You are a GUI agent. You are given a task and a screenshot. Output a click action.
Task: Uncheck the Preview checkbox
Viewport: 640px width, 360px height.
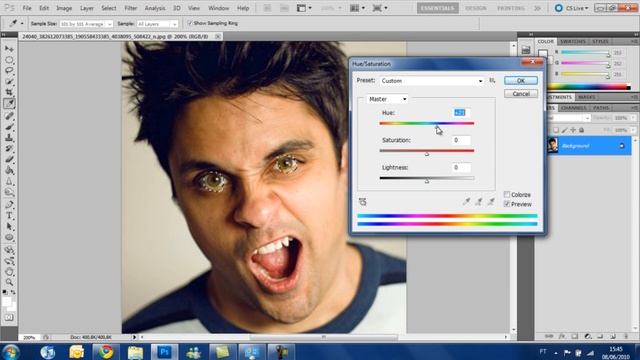point(507,204)
